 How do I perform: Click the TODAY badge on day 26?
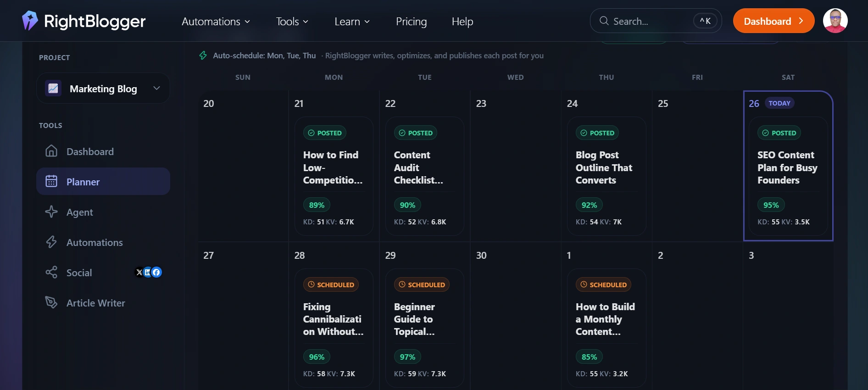pos(779,103)
